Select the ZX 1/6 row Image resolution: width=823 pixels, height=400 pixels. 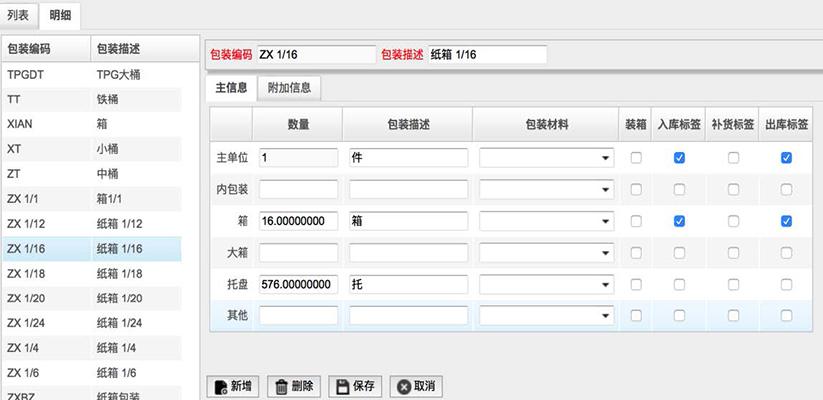92,373
